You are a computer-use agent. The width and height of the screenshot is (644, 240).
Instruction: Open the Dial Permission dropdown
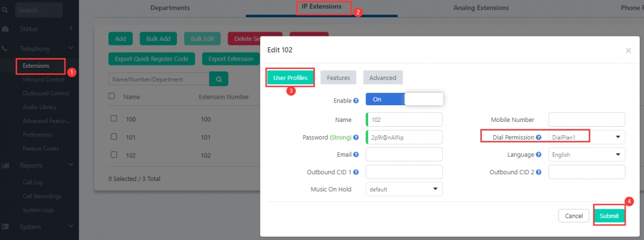(587, 137)
